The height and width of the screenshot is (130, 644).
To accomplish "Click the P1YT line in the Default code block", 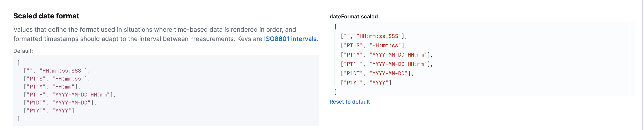I will 49,111.
